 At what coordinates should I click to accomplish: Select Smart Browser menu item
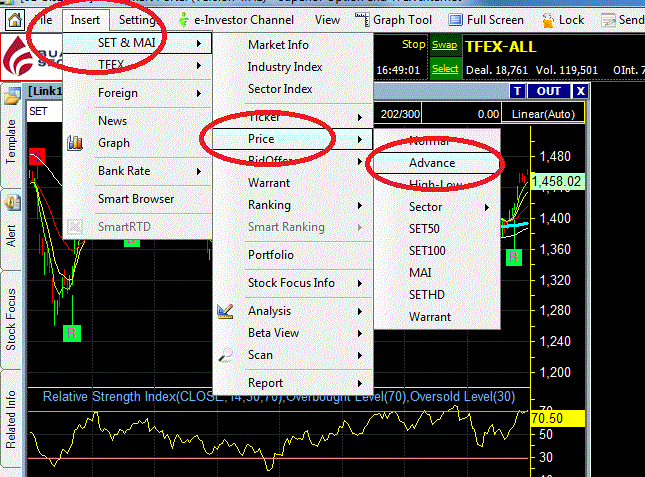pyautogui.click(x=136, y=199)
